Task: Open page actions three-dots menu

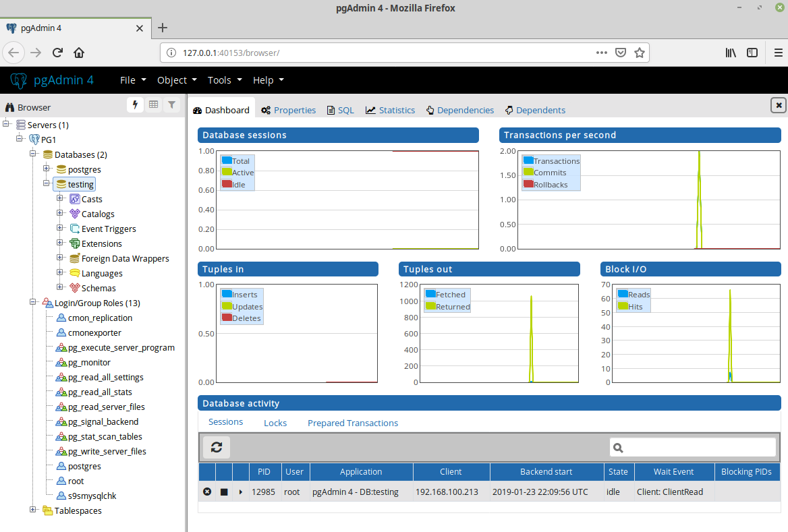Action: (602, 53)
